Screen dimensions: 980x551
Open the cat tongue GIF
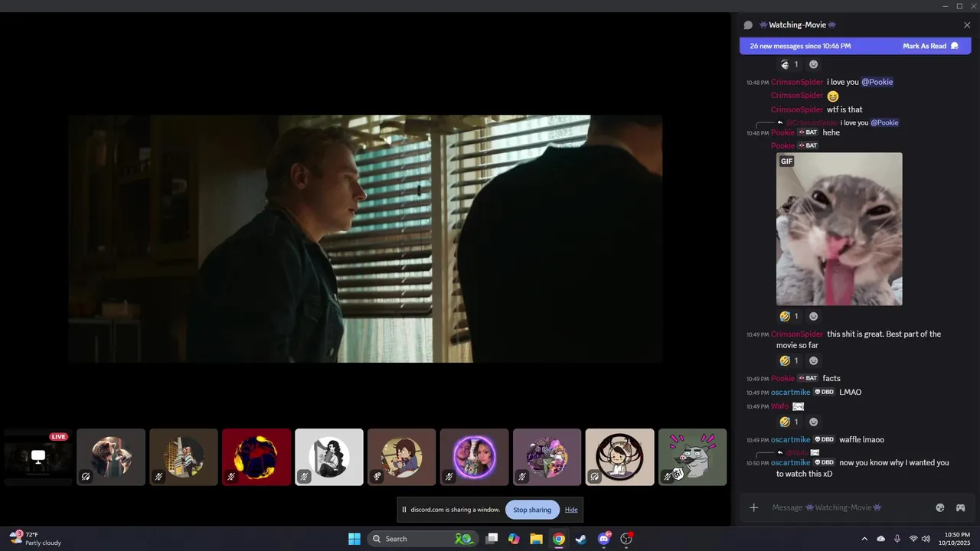pos(839,229)
